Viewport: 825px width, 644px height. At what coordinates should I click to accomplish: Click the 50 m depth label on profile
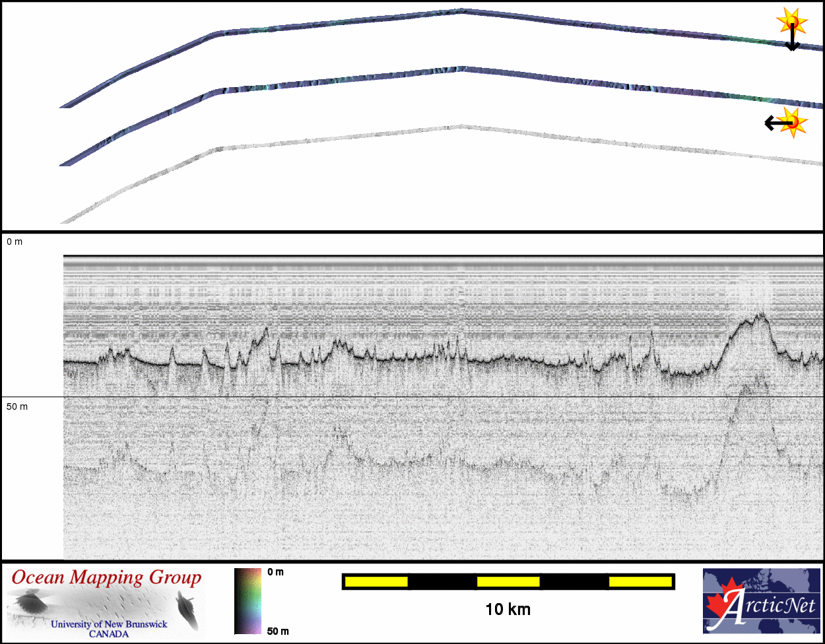[x=17, y=406]
